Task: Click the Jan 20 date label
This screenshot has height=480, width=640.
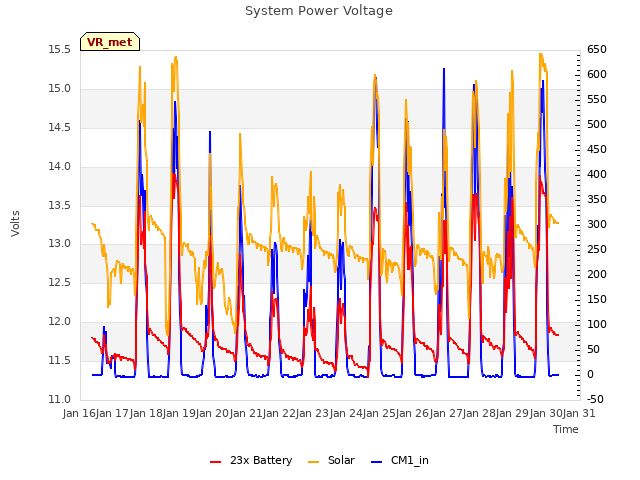Action: click(x=213, y=413)
